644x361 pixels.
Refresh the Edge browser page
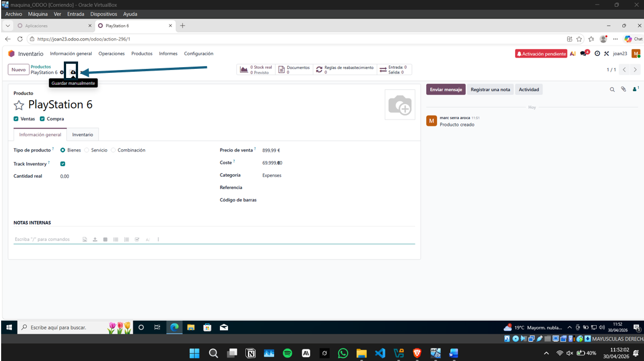click(20, 39)
